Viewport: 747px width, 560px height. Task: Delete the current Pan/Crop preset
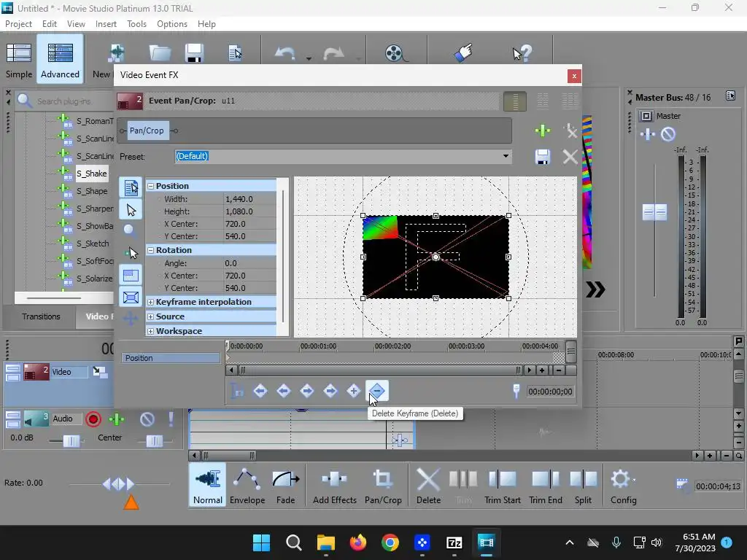[x=570, y=157]
